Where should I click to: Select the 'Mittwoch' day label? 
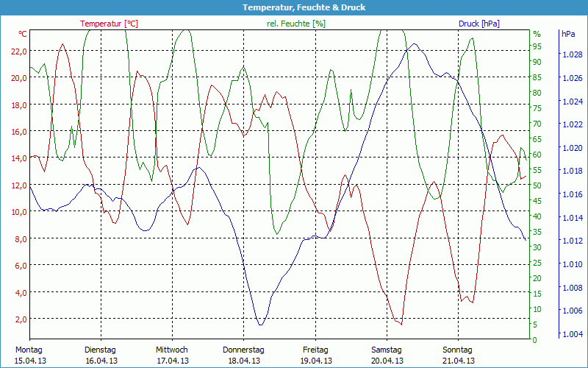(x=172, y=350)
